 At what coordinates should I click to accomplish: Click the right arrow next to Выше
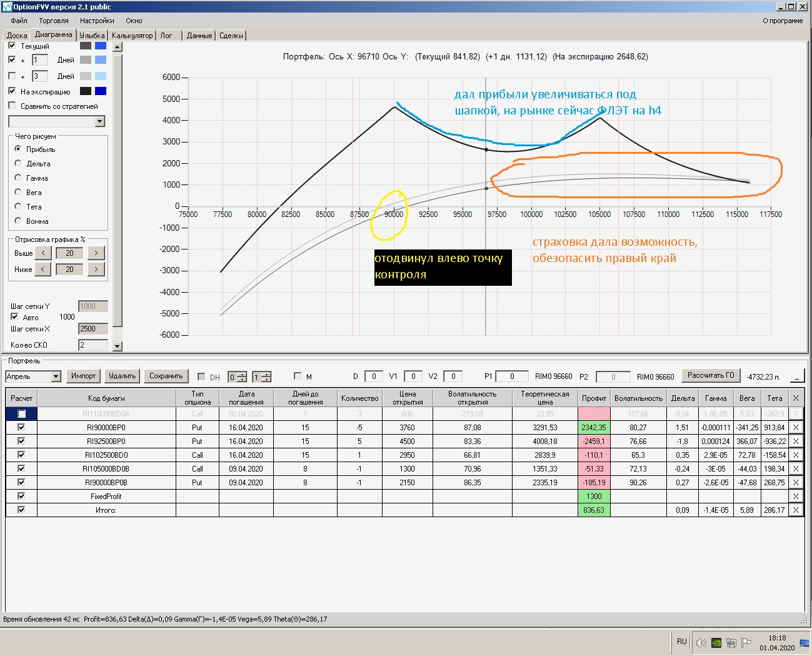click(96, 253)
